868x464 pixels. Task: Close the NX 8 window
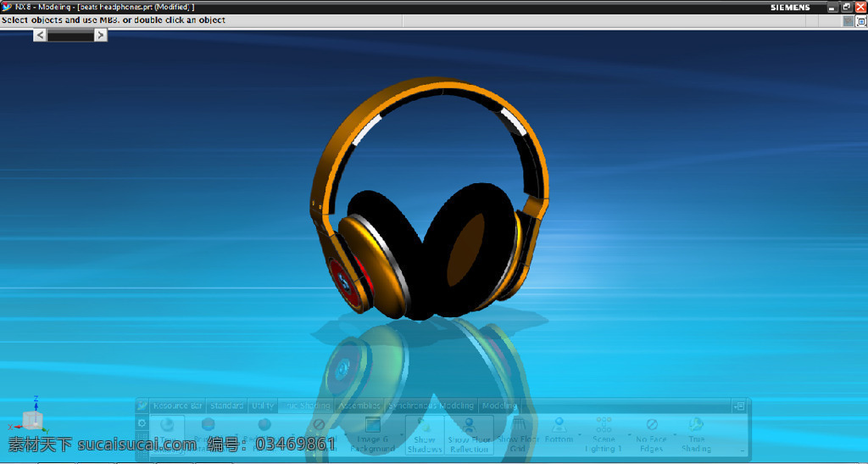click(861, 7)
